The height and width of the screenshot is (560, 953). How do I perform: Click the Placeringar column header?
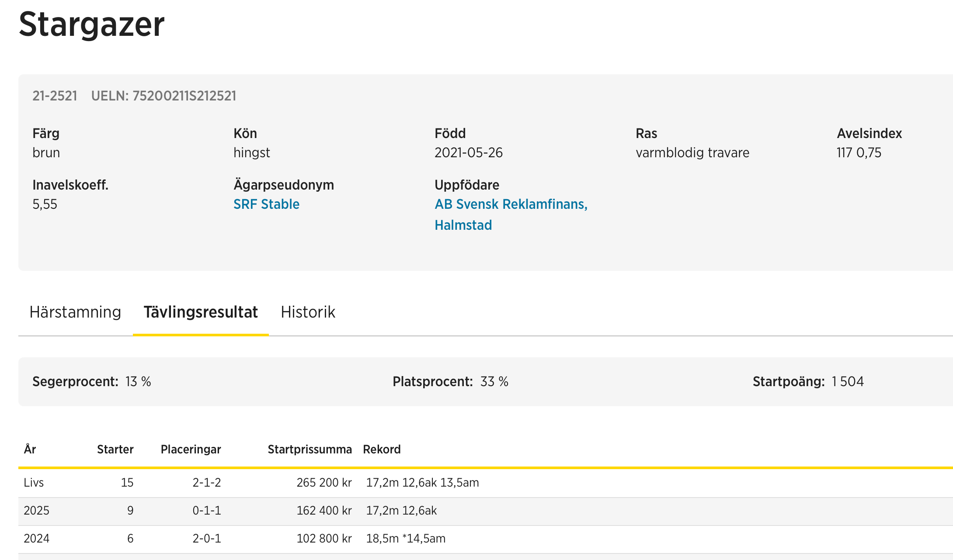[191, 449]
